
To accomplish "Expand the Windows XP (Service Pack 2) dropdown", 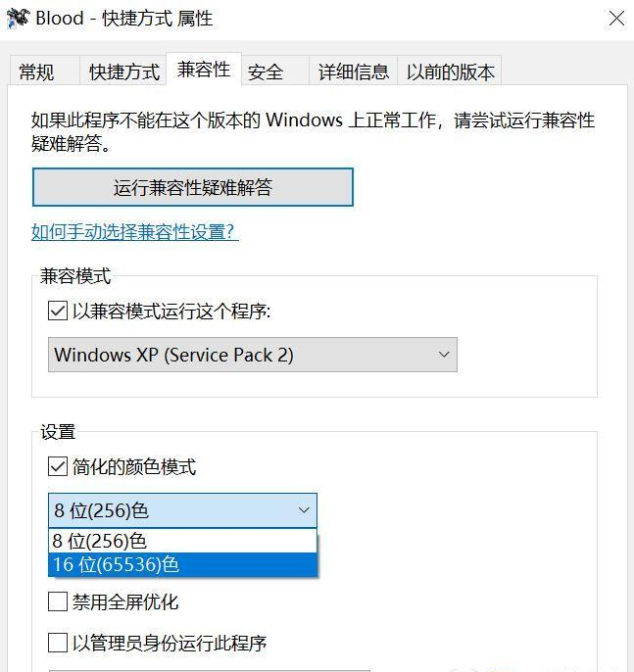I will [x=252, y=355].
